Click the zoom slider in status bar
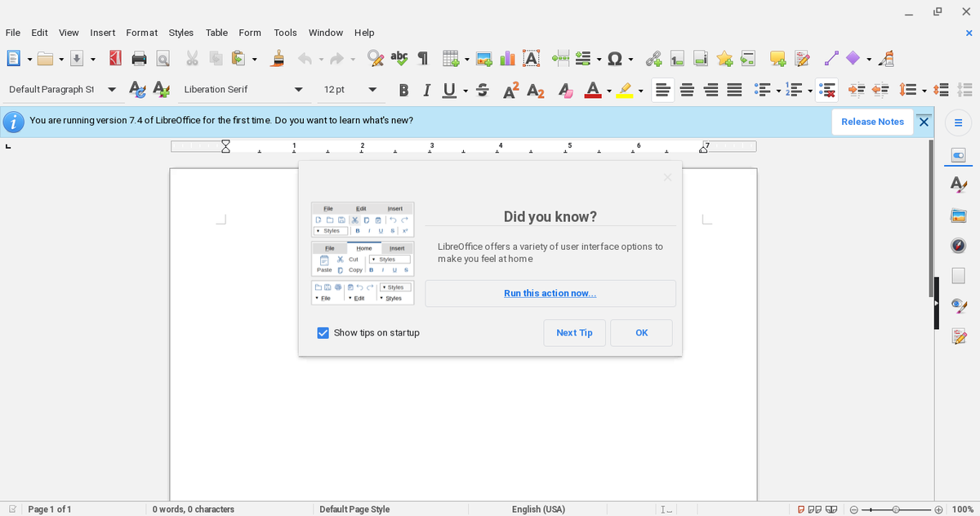This screenshot has width=980, height=516. coord(896,509)
